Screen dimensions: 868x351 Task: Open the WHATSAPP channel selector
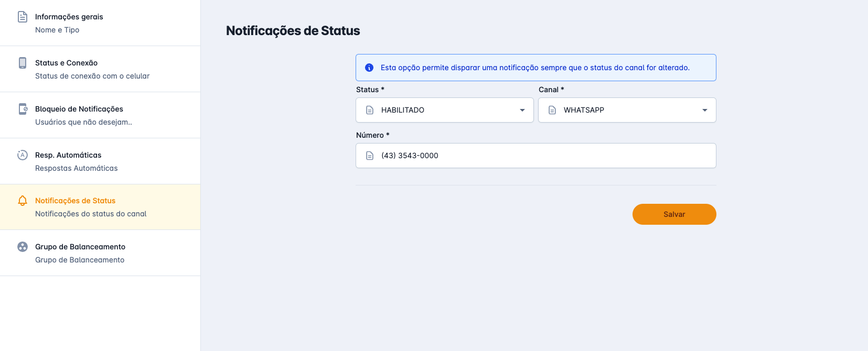point(627,110)
